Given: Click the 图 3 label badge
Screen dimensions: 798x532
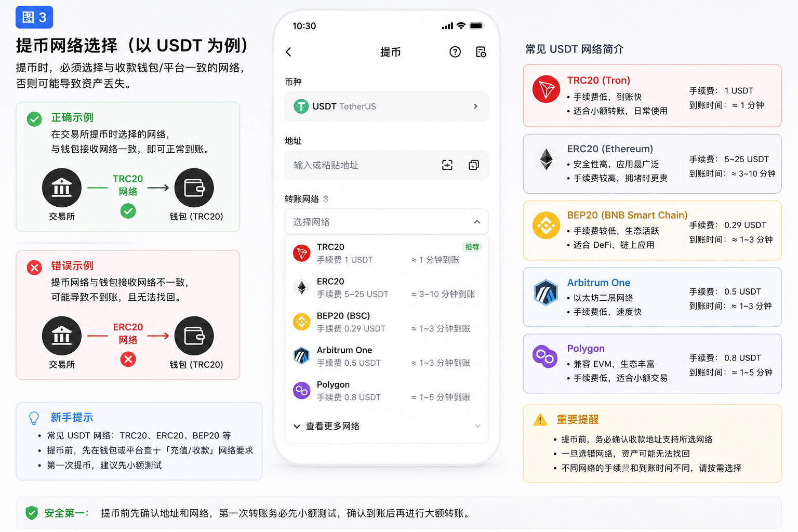Looking at the screenshot, I should point(34,18).
